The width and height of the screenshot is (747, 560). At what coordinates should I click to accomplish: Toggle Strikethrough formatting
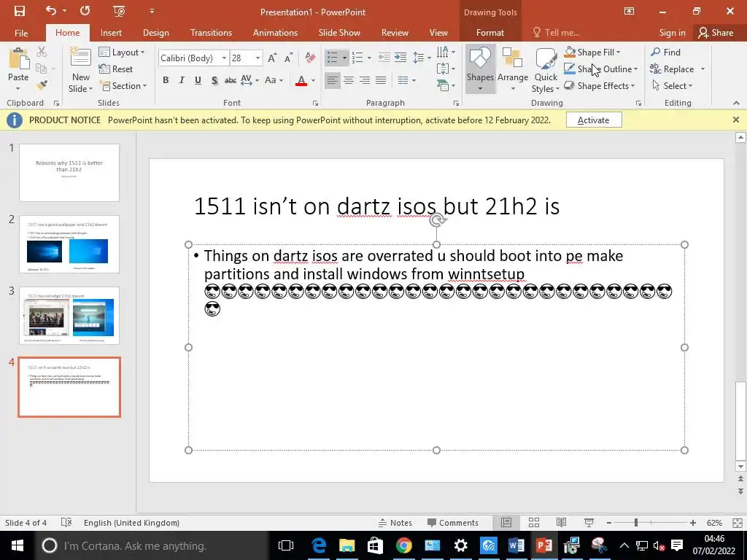click(231, 80)
